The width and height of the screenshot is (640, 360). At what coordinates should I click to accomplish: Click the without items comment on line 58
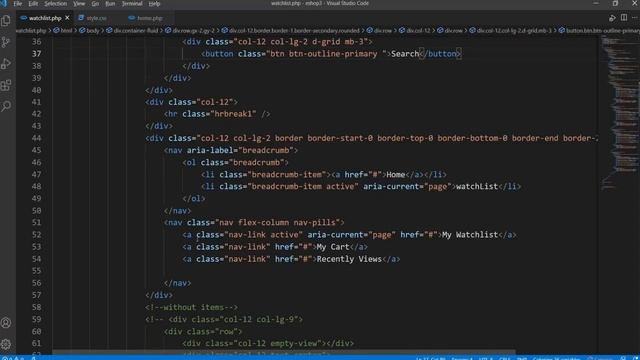pos(191,307)
